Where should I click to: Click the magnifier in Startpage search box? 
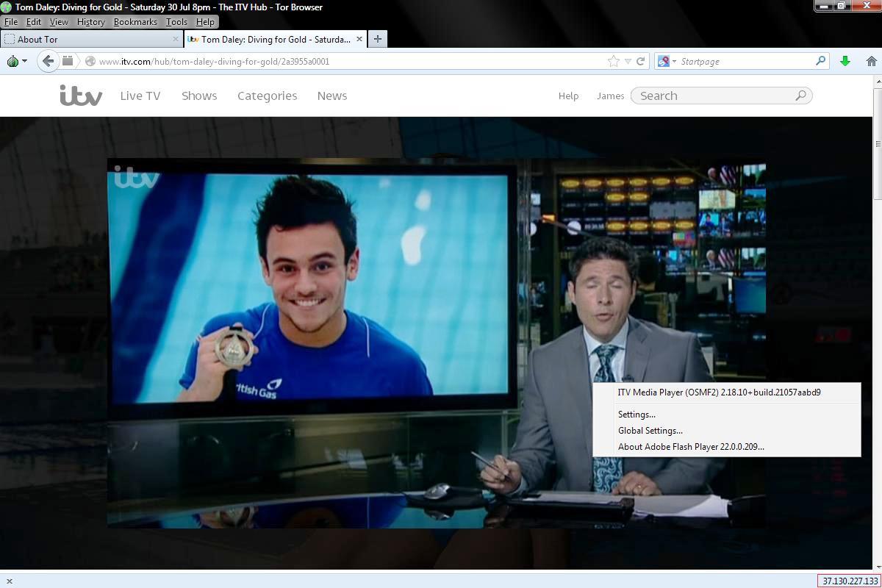pos(820,61)
